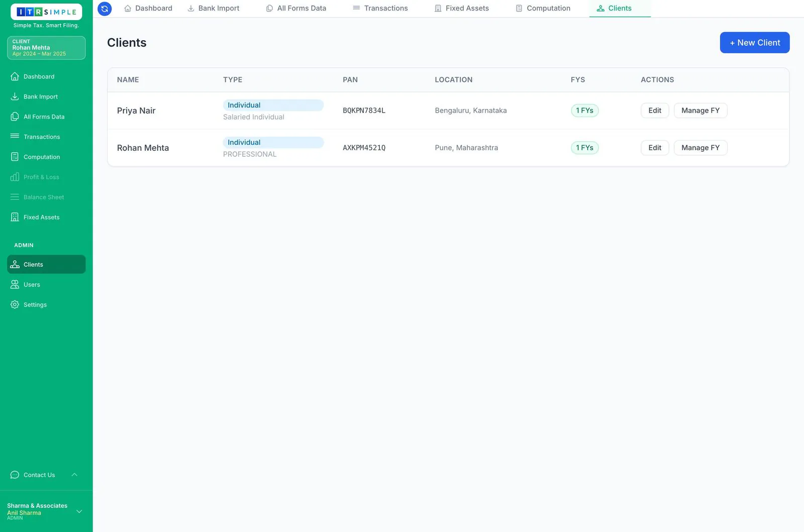Click the 1 FYs badge for Rohan Mehta

point(584,148)
